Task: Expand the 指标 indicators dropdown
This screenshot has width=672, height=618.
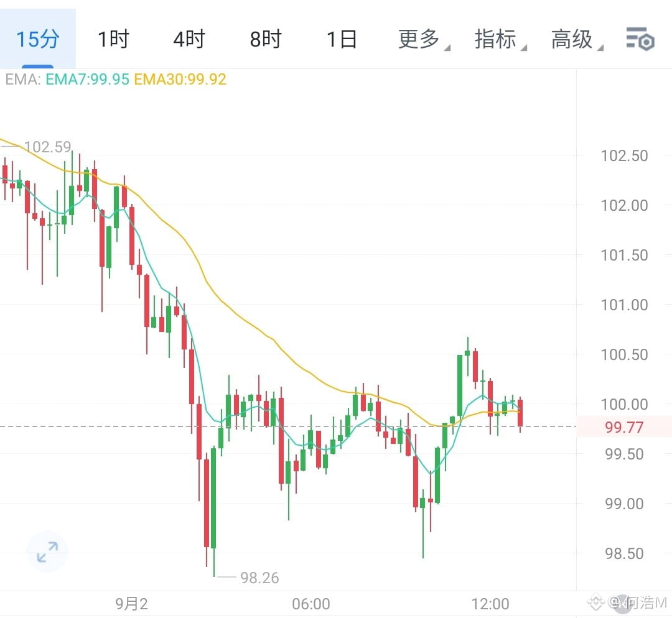Action: 500,39
